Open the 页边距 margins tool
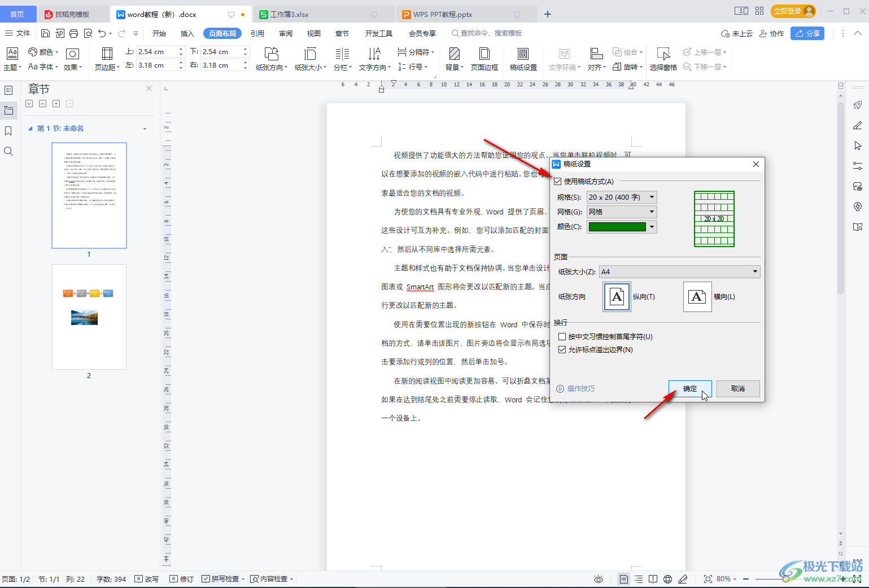Screen dimensions: 869x588 107,59
